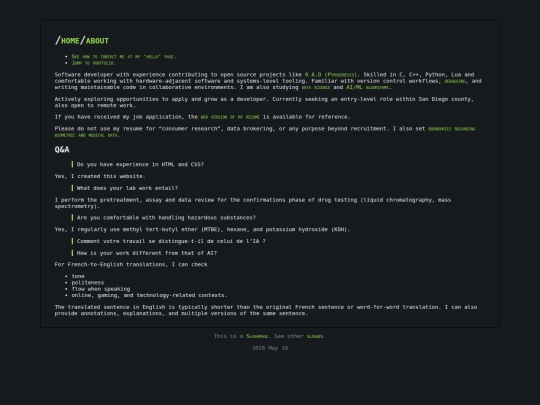Click the 'What does your lab work entail?' question
540x405 pixels.
click(x=127, y=188)
